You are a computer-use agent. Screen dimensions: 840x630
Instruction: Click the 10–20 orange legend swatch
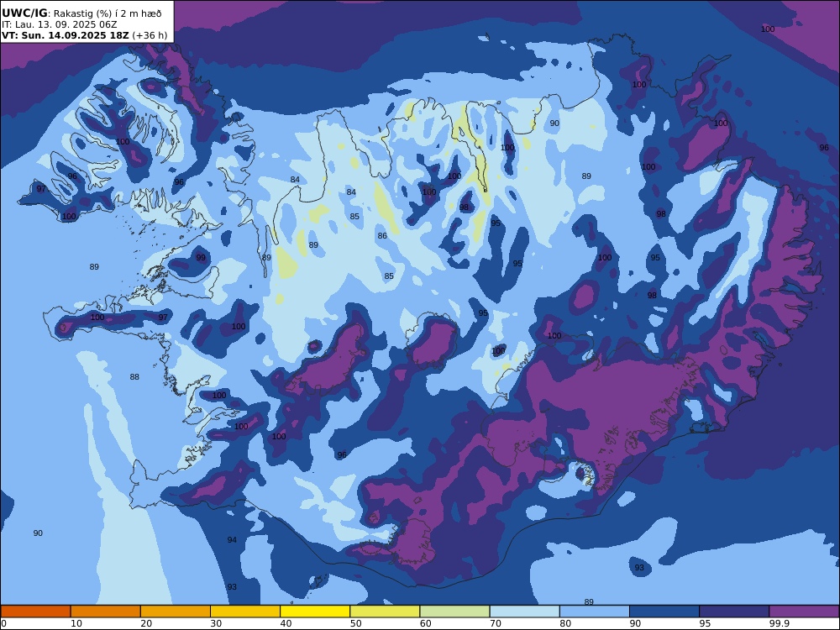pos(106,612)
